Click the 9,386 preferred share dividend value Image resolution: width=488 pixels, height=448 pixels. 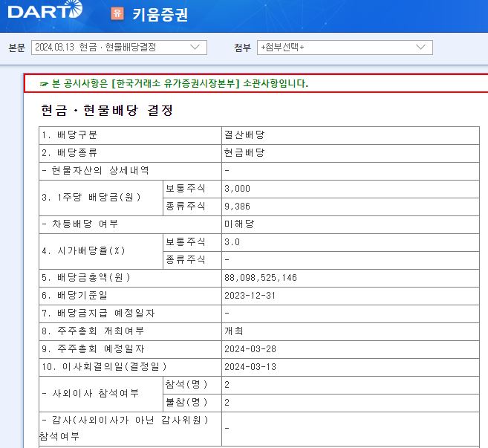tap(237, 207)
